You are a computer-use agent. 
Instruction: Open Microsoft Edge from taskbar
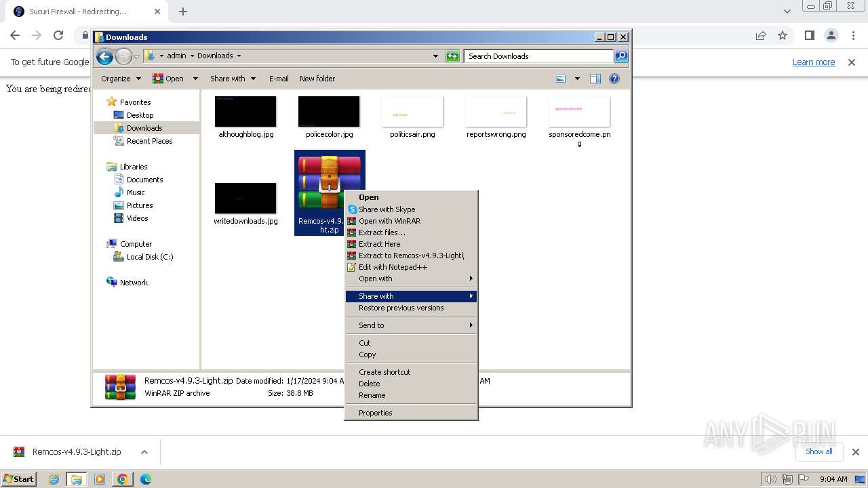pos(145,479)
